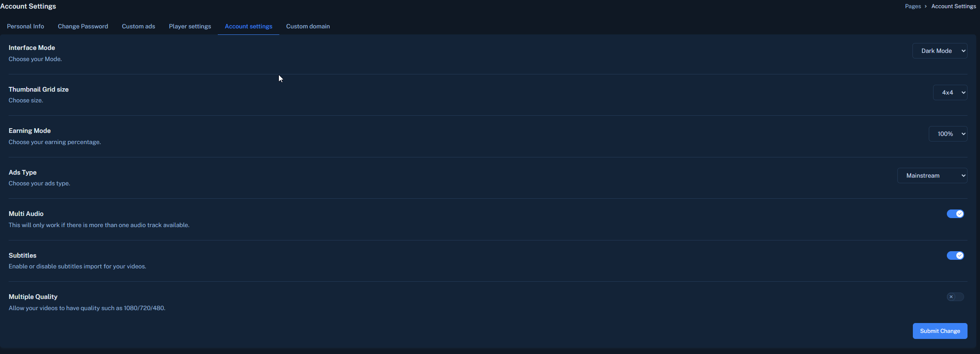Open the Personal Info tab

(25, 26)
